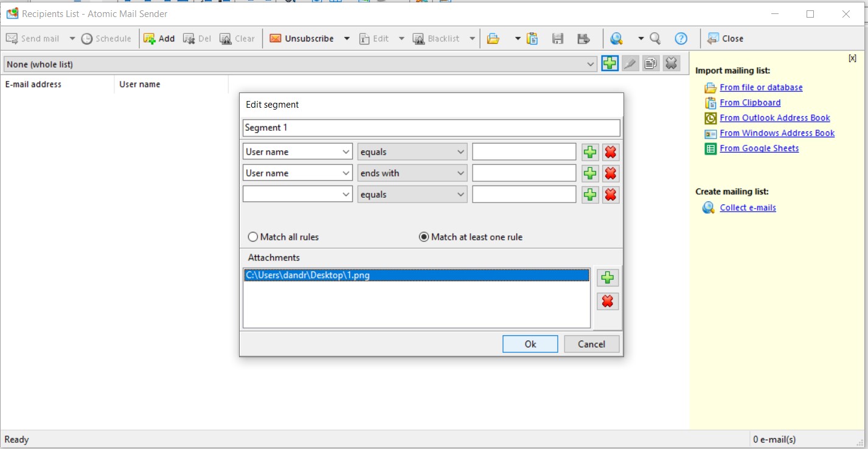Click the Add recipient toolbar button

click(159, 38)
